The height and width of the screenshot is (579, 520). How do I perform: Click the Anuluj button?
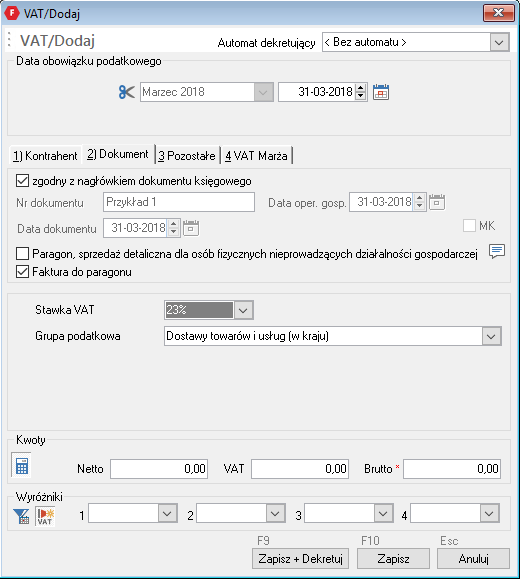[x=473, y=559]
